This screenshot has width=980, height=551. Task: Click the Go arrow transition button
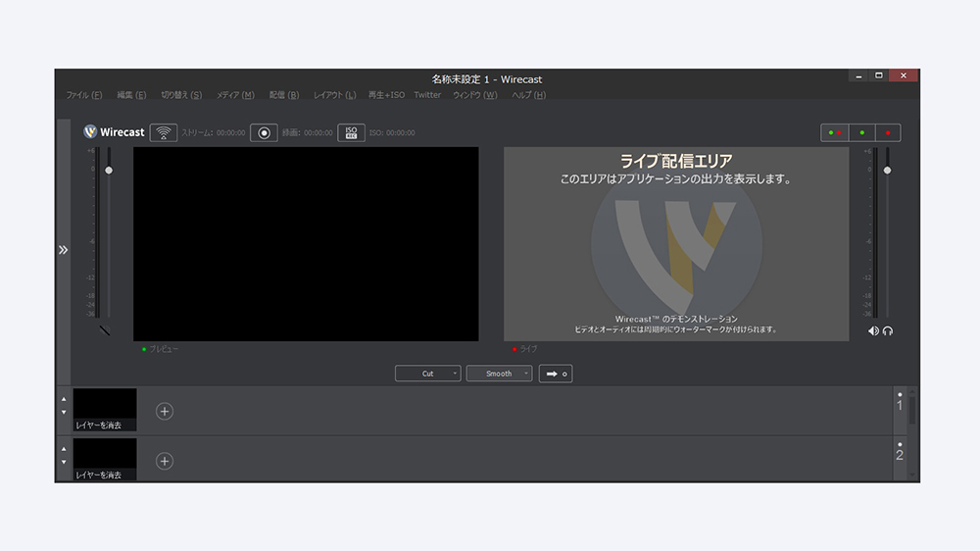tap(556, 374)
